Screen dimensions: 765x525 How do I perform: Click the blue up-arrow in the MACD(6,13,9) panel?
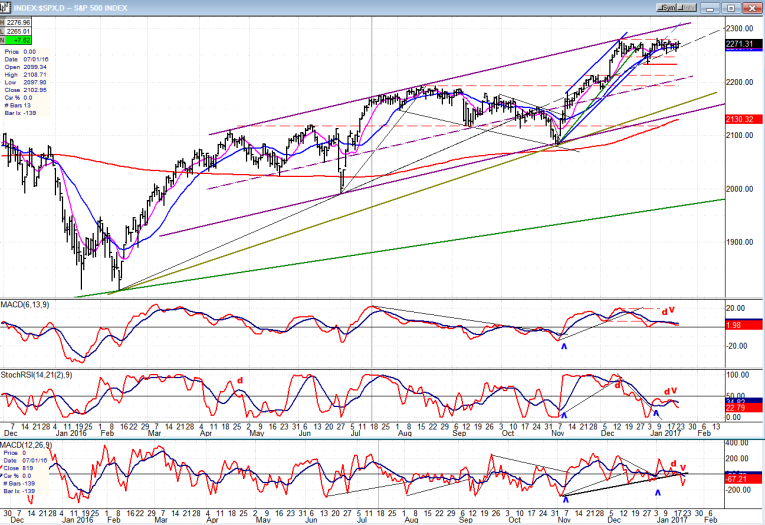click(x=563, y=346)
